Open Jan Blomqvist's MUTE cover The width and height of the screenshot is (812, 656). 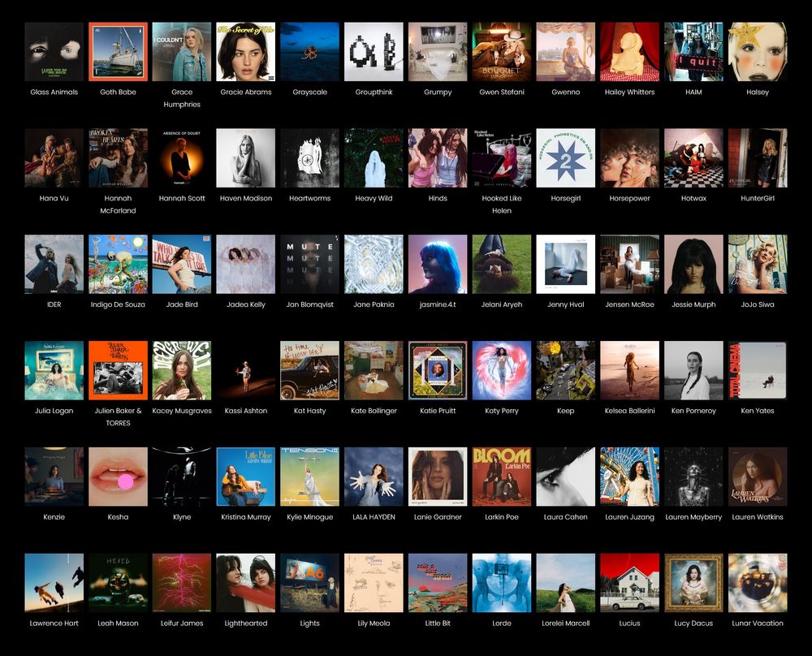point(309,264)
